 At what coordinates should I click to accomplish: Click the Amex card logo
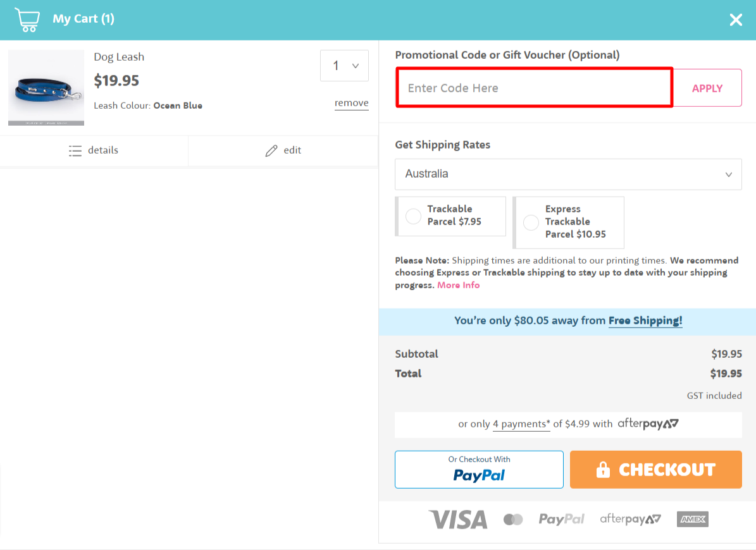(692, 520)
